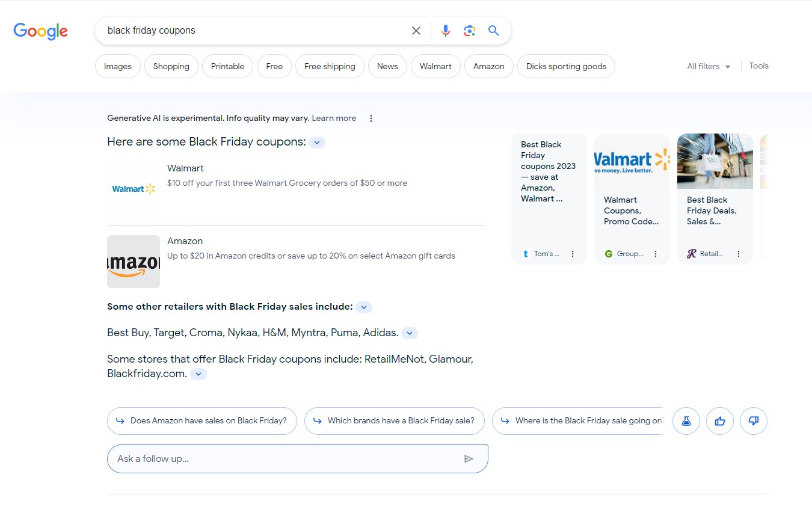Expand chevron after 'Blackfriday.com.'
The width and height of the screenshot is (812, 519).
pos(198,374)
